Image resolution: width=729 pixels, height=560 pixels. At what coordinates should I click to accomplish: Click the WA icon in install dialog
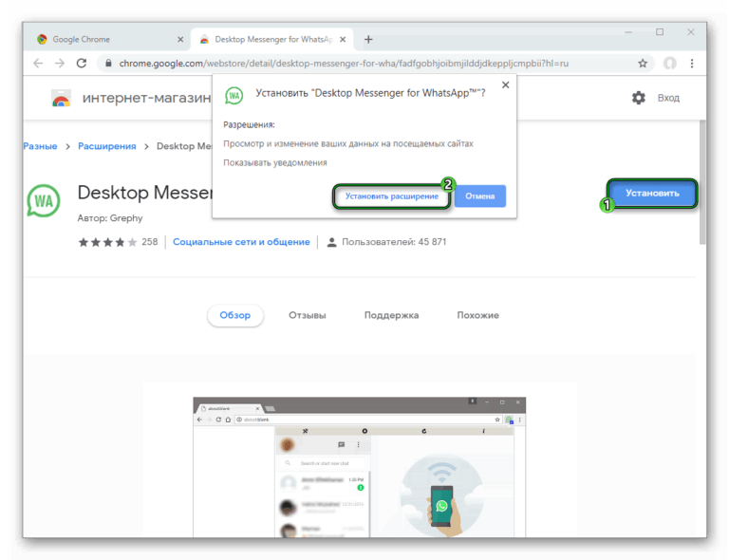(234, 96)
